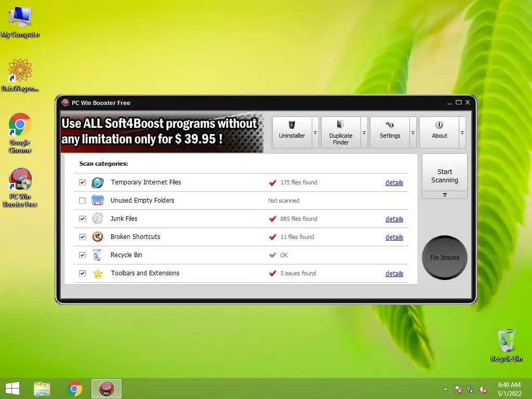Click PC Win Booster taskbar button
The image size is (532, 399).
coord(106,389)
